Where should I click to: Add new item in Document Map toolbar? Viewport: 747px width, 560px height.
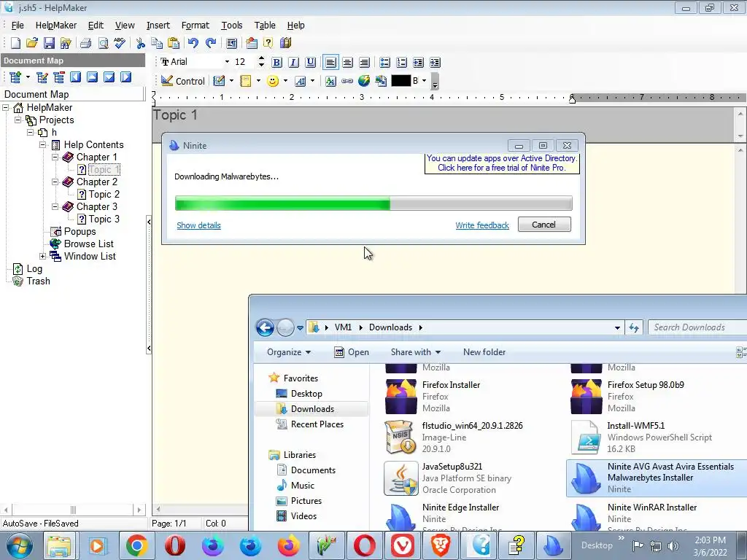[15, 77]
